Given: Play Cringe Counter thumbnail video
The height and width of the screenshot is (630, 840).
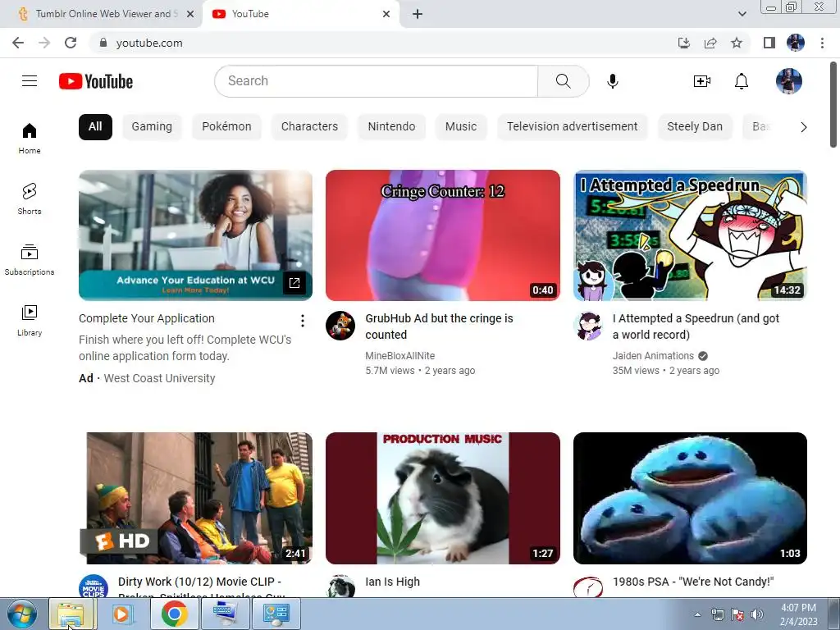Looking at the screenshot, I should pyautogui.click(x=442, y=235).
